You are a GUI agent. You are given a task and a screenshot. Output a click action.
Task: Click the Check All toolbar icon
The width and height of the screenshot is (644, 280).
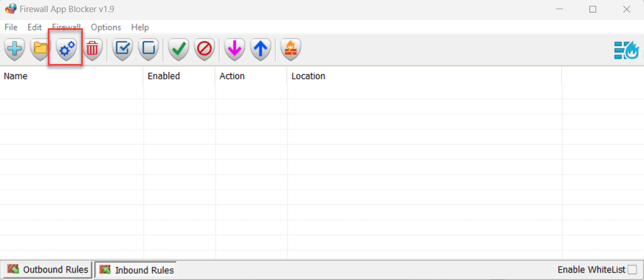123,50
